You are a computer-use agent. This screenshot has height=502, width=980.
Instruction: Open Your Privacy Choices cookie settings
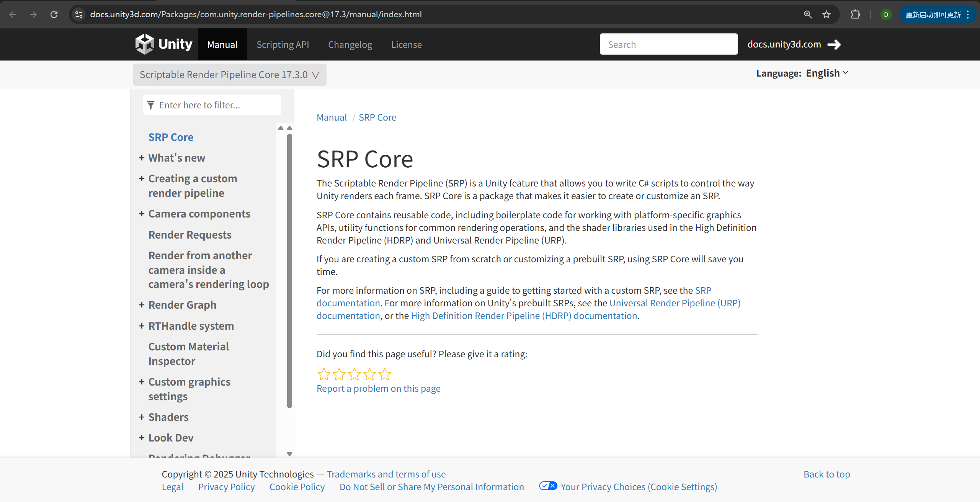point(639,487)
